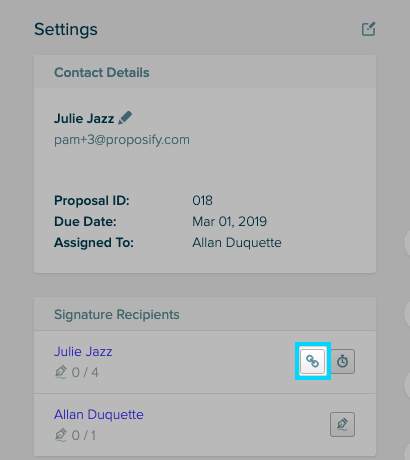Viewport: 410px width, 460px height.
Task: Click the Due Date label
Action: point(85,221)
